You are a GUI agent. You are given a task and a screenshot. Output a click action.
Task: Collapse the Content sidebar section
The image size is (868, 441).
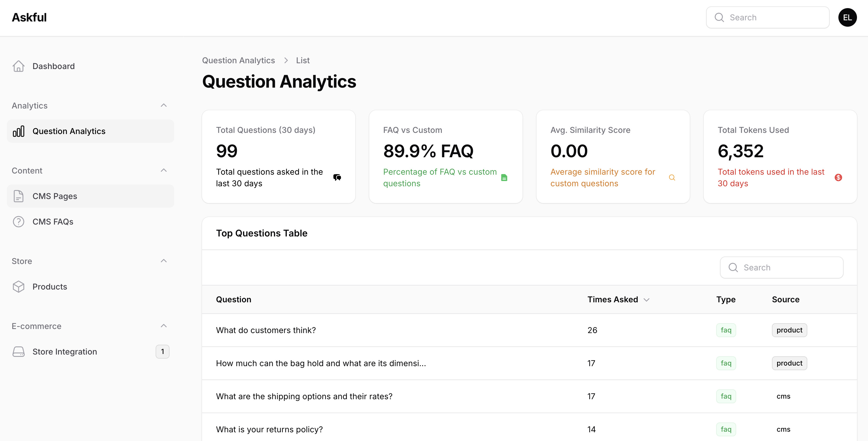[x=164, y=170]
